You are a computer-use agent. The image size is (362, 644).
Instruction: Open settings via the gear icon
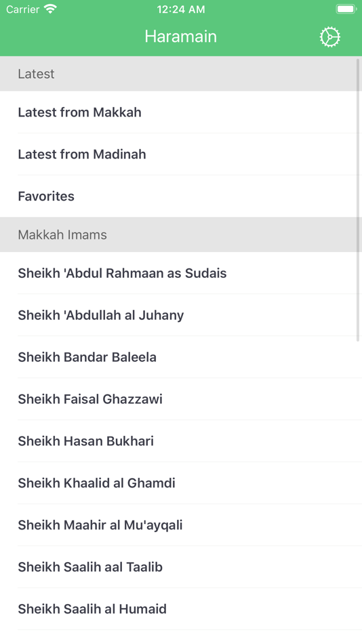click(x=330, y=37)
